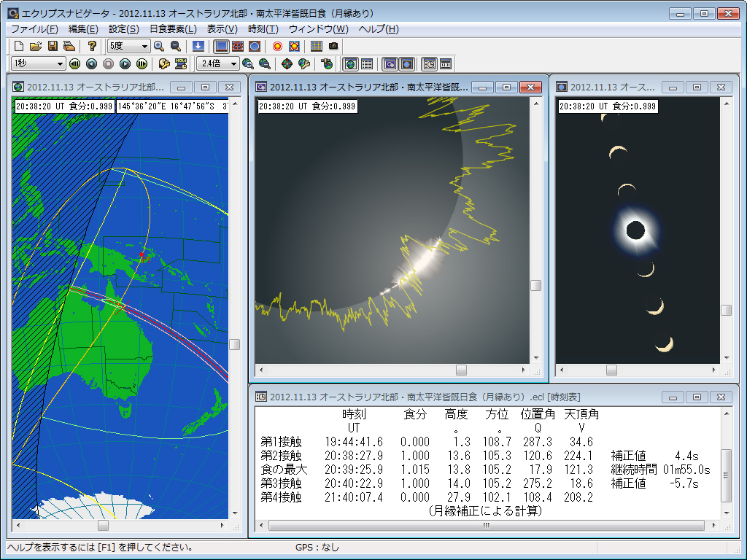Viewport: 747px width, 560px height.
Task: Toggle the table list window button
Action: point(366,63)
